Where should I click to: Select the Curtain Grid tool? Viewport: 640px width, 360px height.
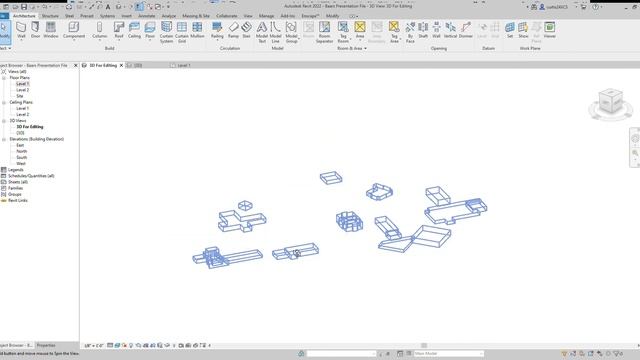coord(182,32)
